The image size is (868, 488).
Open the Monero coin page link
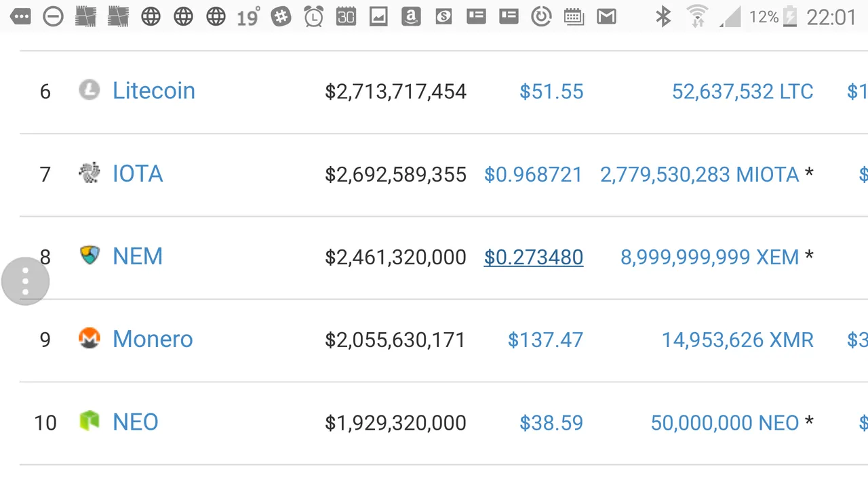point(153,339)
